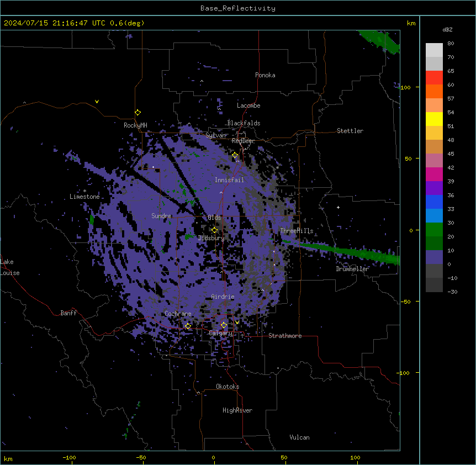
Task: Click the Limestone label
Action: pos(84,197)
